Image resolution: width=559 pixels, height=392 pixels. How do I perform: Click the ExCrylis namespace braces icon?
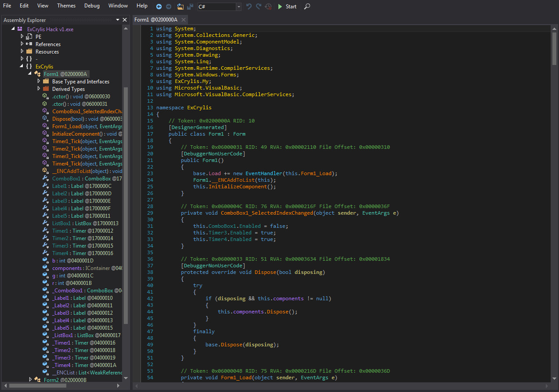point(29,66)
